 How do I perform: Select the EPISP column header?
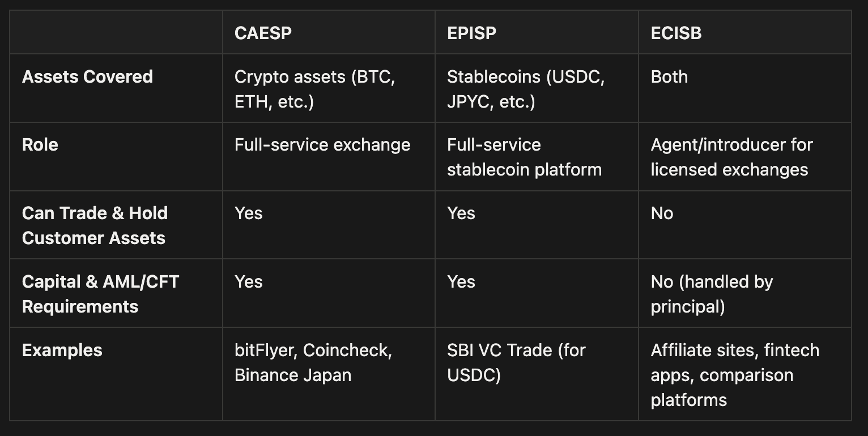(x=471, y=33)
